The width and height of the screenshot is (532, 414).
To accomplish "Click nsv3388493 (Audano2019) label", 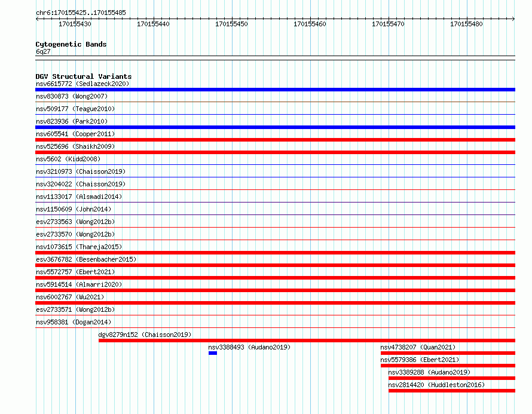I will pos(249,347).
